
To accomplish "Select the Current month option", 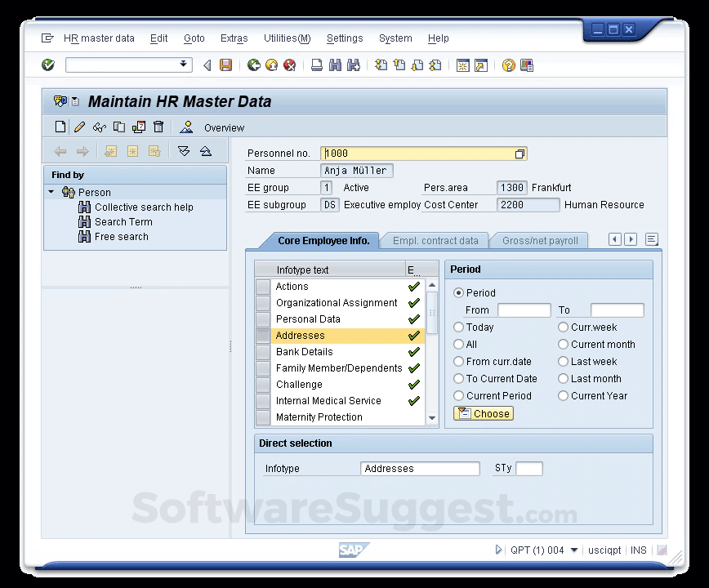I will point(563,344).
